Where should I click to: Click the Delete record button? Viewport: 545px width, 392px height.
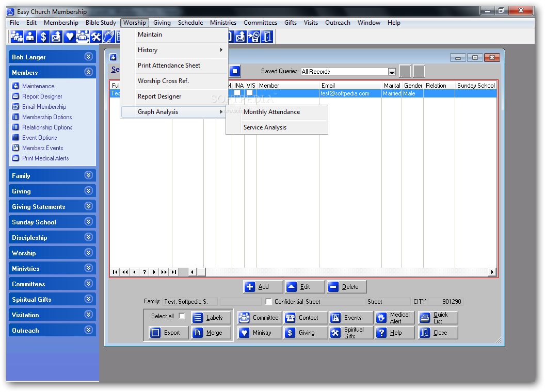[x=346, y=287]
